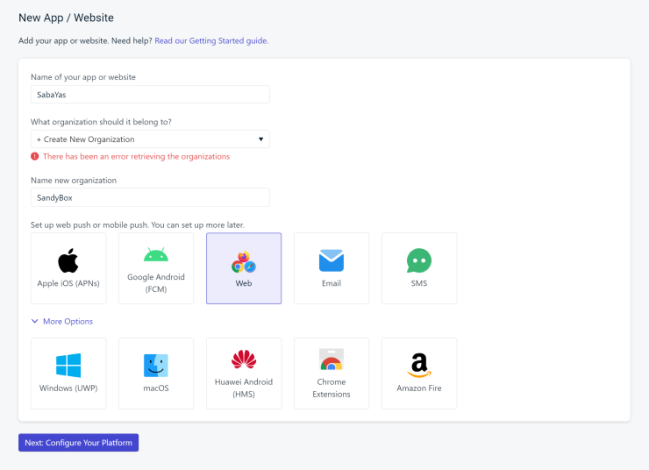Select the Apple iOS (APNs) platform card
This screenshot has height=470, width=649.
[68, 268]
